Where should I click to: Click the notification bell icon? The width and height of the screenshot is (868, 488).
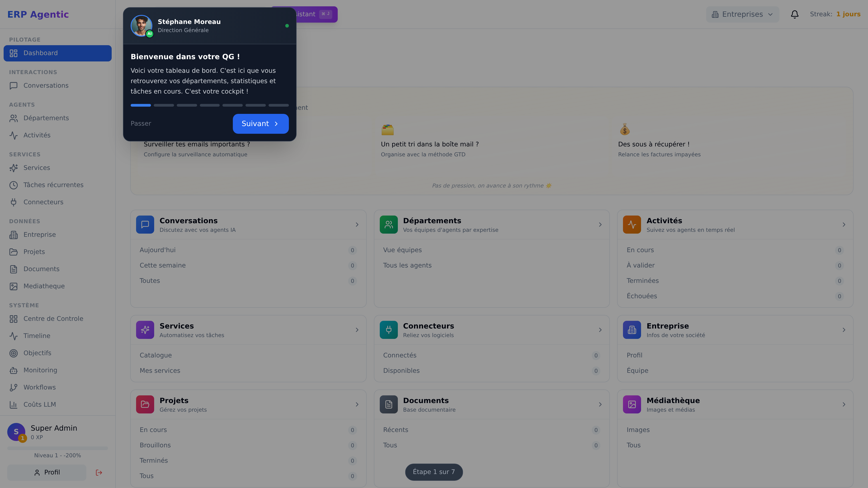click(794, 14)
